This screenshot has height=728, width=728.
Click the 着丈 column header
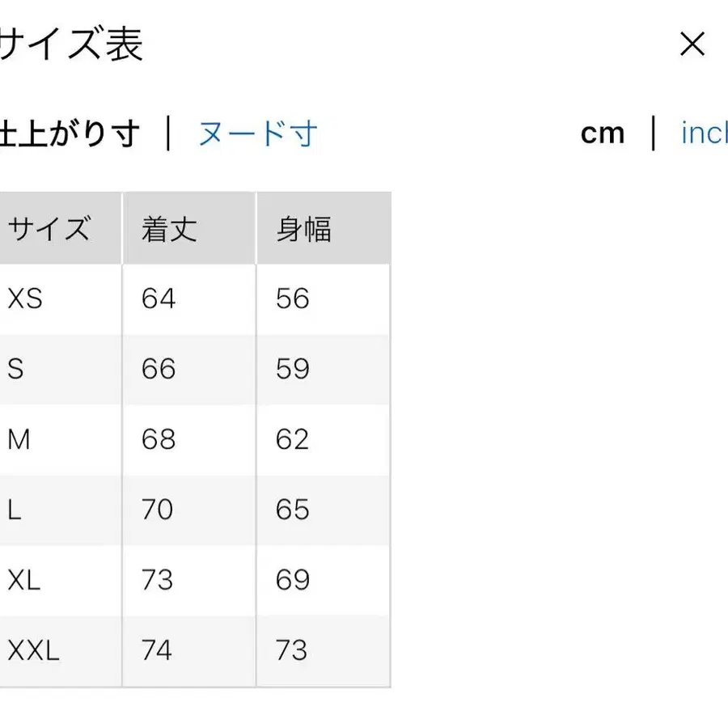click(167, 227)
